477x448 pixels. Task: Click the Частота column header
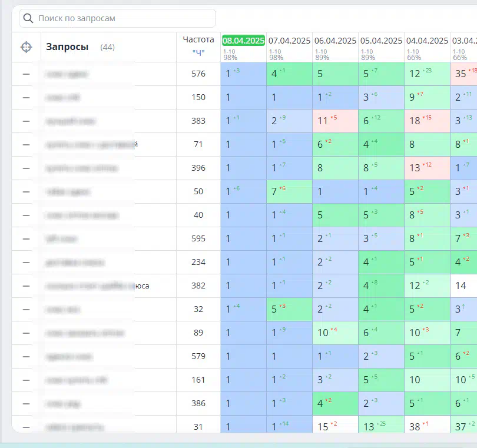tap(198, 39)
